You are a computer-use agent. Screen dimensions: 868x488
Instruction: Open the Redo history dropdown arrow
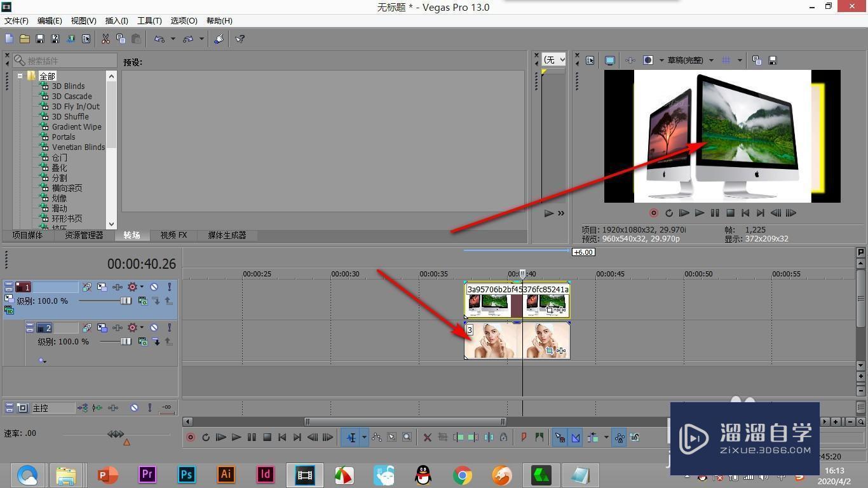coord(201,39)
